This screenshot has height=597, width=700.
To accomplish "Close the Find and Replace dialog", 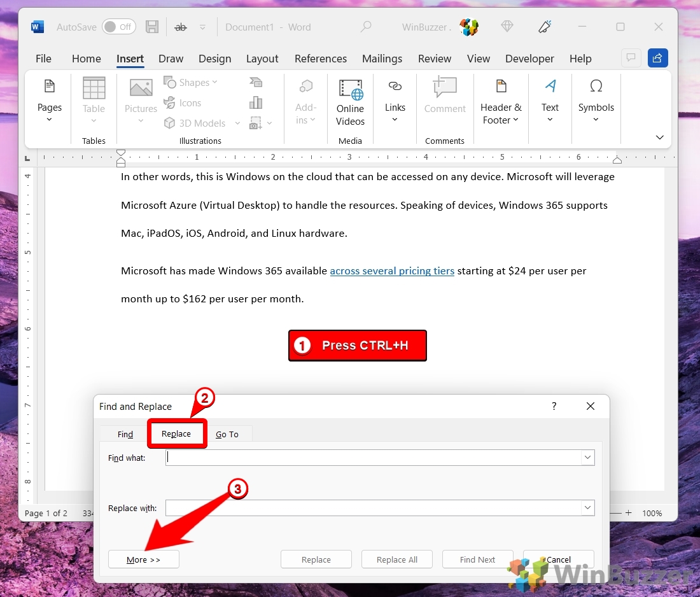I will click(590, 406).
